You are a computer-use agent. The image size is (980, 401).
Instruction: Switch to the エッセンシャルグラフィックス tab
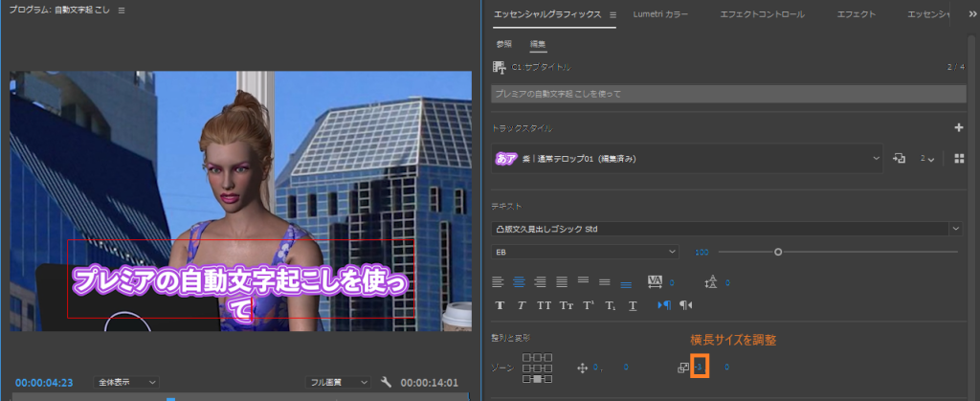[546, 14]
